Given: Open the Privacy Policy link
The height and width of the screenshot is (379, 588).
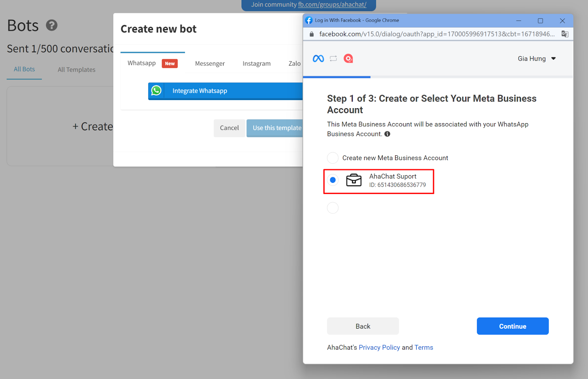Looking at the screenshot, I should [x=379, y=347].
